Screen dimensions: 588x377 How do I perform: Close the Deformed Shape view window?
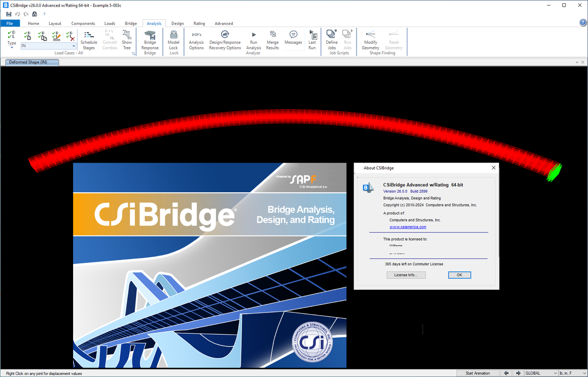click(x=583, y=62)
